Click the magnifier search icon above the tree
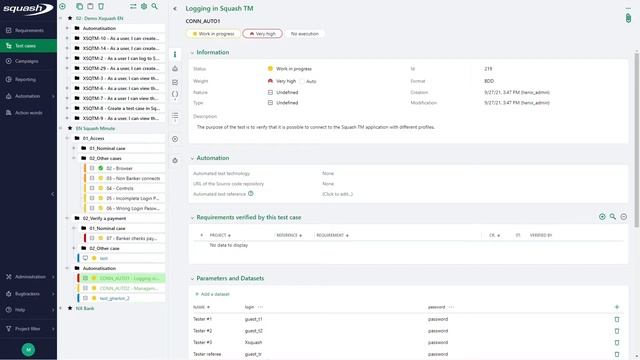 pos(155,6)
